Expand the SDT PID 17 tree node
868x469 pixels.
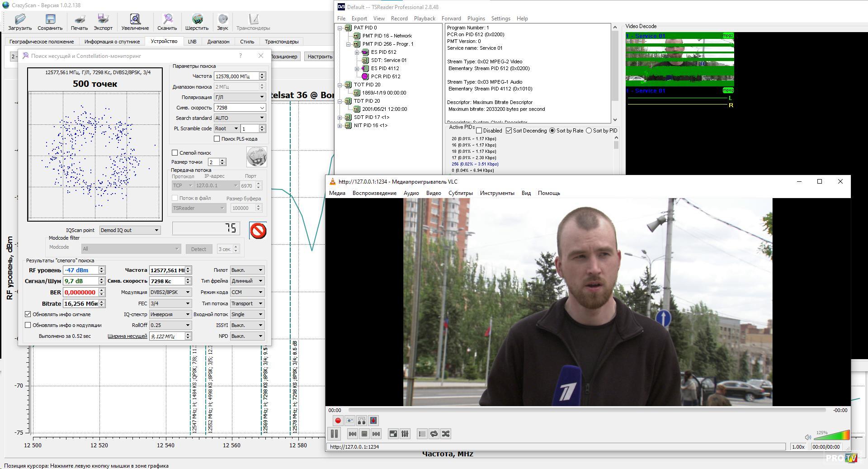[340, 118]
